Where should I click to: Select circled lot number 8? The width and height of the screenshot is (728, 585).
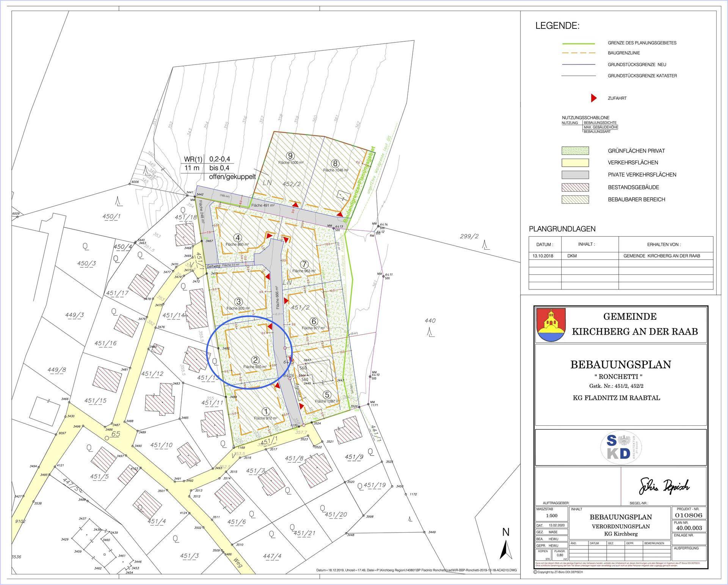click(335, 164)
